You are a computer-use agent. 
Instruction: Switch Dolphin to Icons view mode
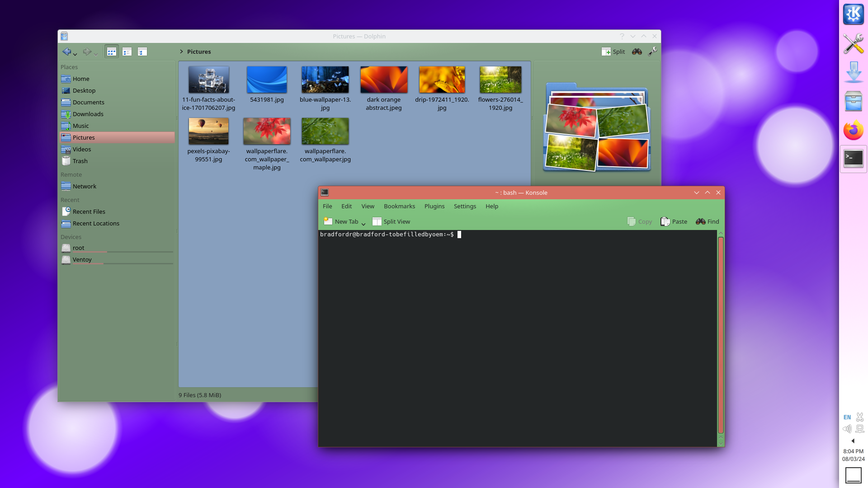pyautogui.click(x=112, y=52)
